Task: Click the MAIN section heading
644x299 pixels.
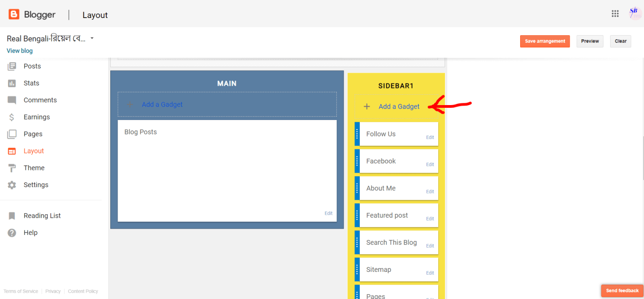Action: click(227, 83)
